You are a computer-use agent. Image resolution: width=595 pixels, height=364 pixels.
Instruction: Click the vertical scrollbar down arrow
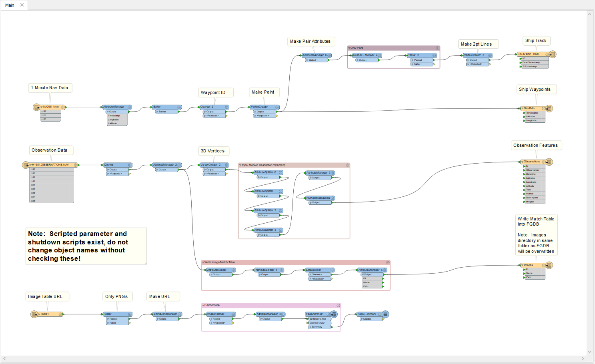[589, 352]
